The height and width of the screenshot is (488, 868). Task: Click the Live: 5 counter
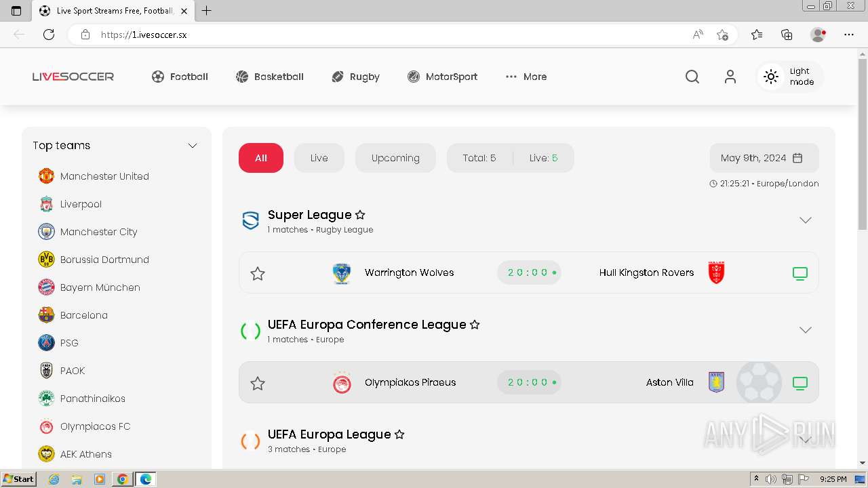coord(544,158)
